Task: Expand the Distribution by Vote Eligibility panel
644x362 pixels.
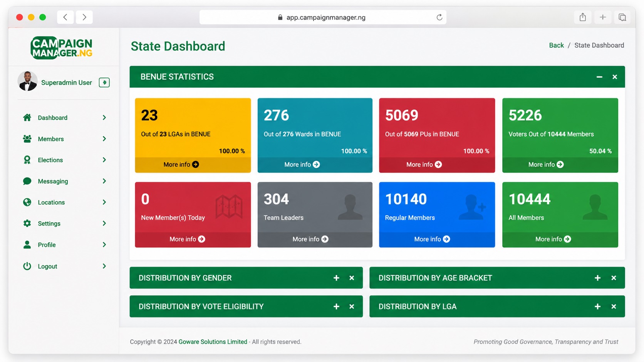Action: [336, 306]
